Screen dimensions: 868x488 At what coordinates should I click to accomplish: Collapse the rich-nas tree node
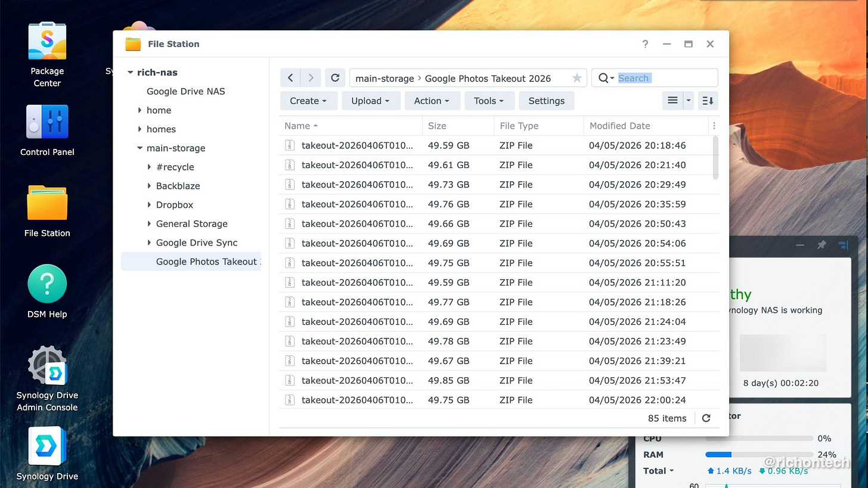pyautogui.click(x=130, y=73)
